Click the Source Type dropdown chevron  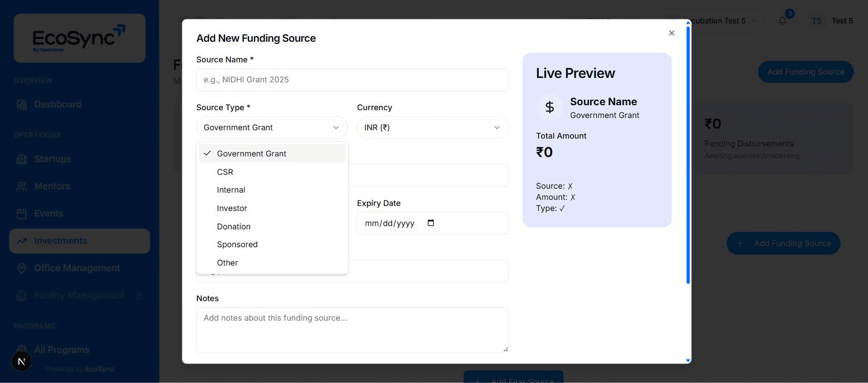(336, 127)
